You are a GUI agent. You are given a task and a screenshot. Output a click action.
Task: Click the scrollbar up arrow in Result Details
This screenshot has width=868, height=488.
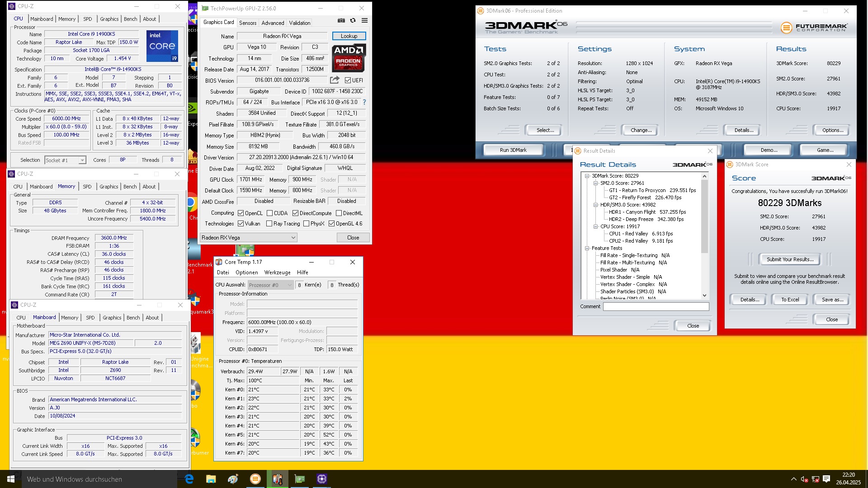[x=704, y=176]
